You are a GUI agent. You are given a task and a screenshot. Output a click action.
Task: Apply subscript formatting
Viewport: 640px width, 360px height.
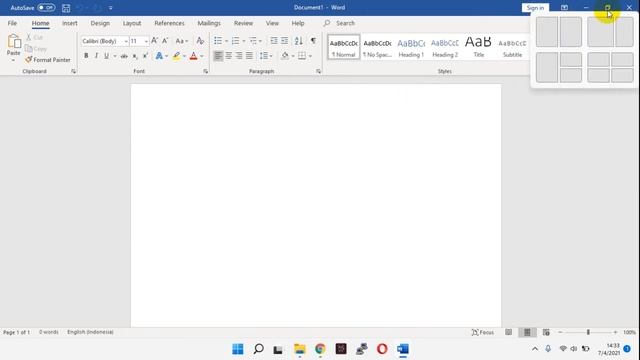(x=135, y=56)
